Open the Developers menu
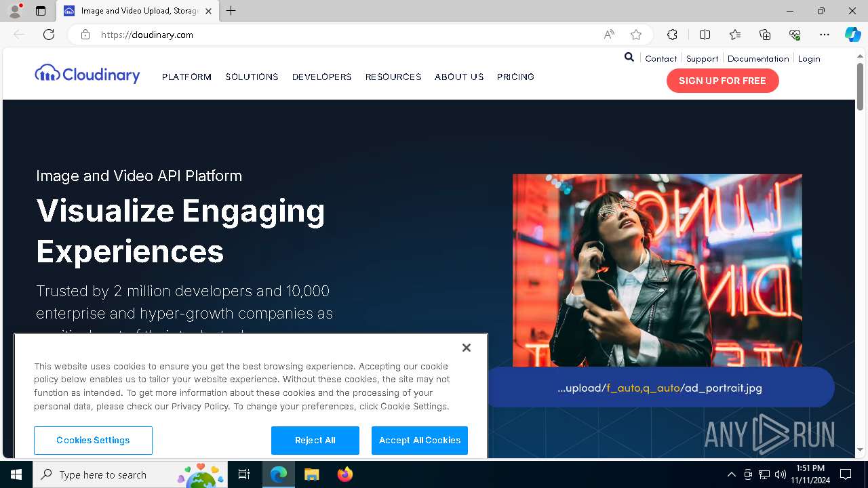This screenshot has width=868, height=488. click(321, 77)
